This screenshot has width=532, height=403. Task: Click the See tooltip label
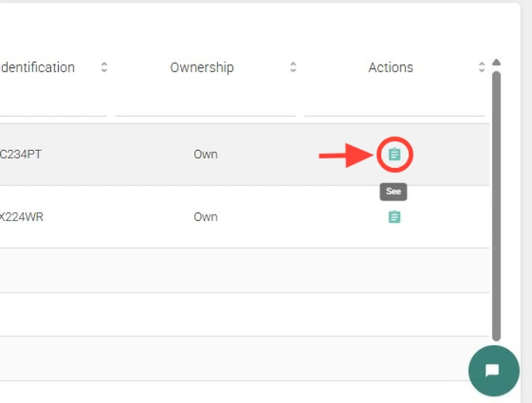[393, 192]
